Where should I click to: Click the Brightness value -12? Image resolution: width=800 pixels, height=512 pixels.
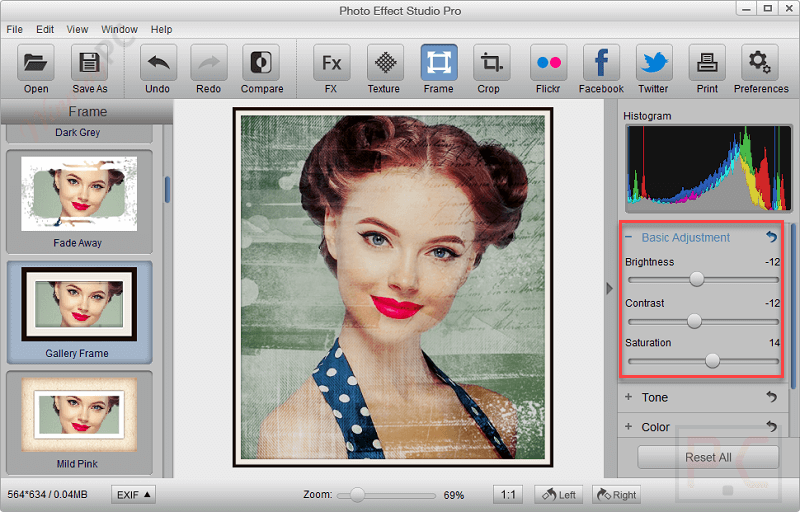(772, 262)
